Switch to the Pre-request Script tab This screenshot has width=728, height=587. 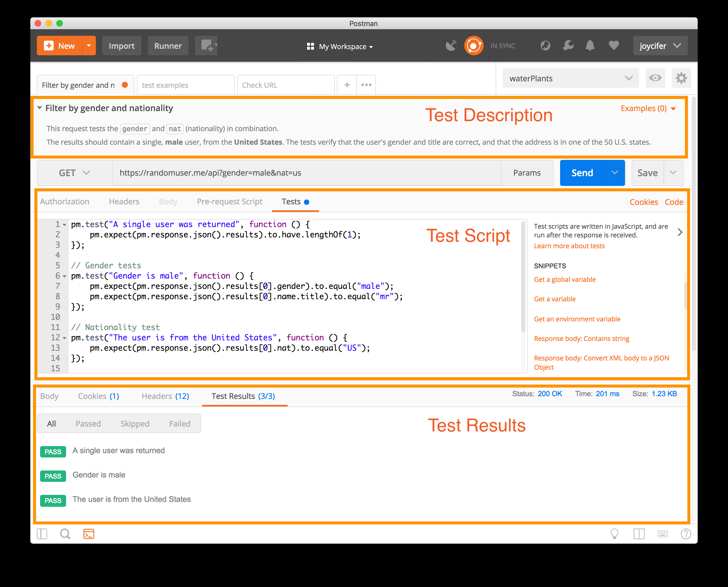click(229, 202)
